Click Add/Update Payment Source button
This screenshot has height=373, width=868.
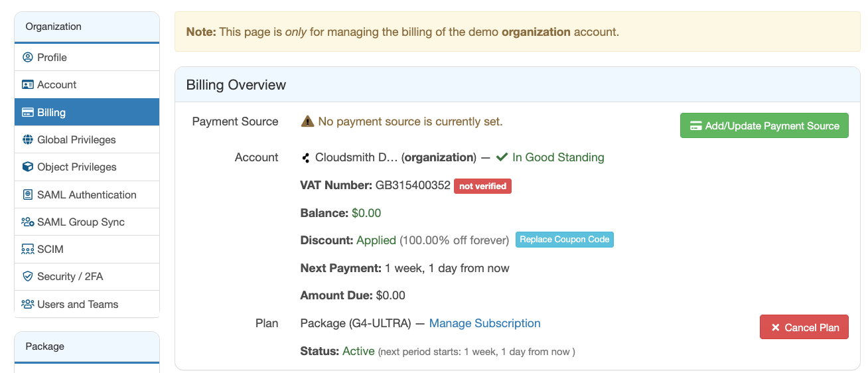[x=764, y=125]
